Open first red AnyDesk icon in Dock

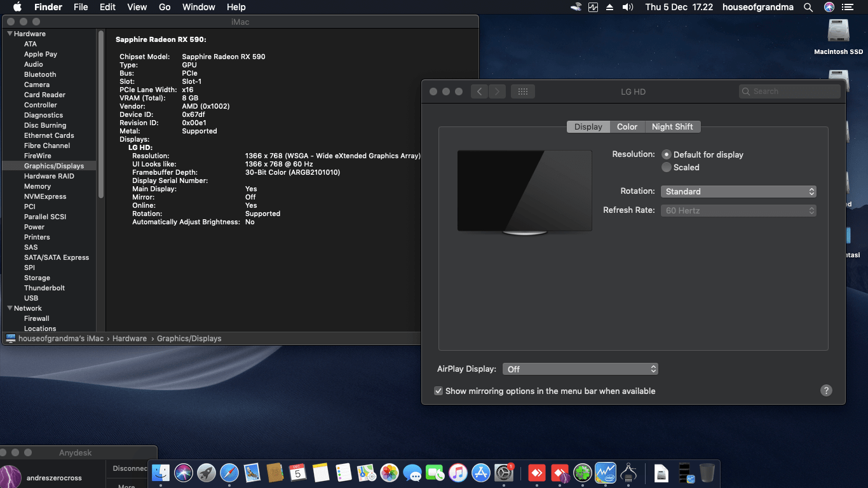click(x=537, y=473)
